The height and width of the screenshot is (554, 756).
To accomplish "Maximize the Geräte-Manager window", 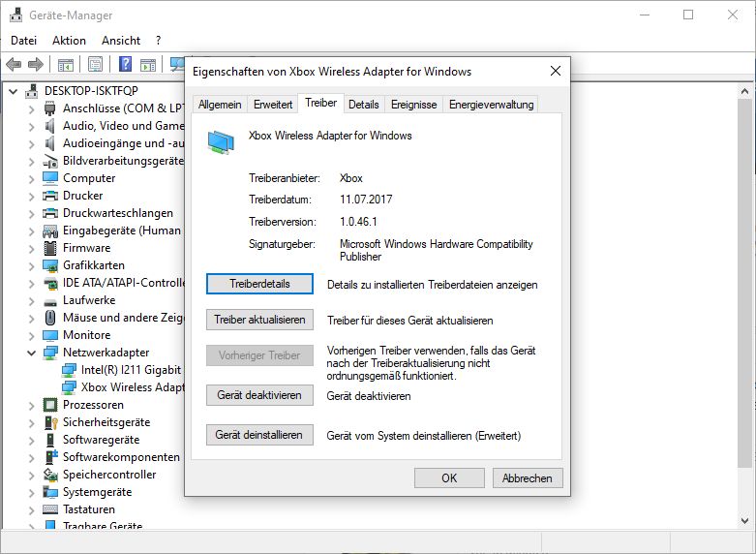I will click(x=688, y=15).
